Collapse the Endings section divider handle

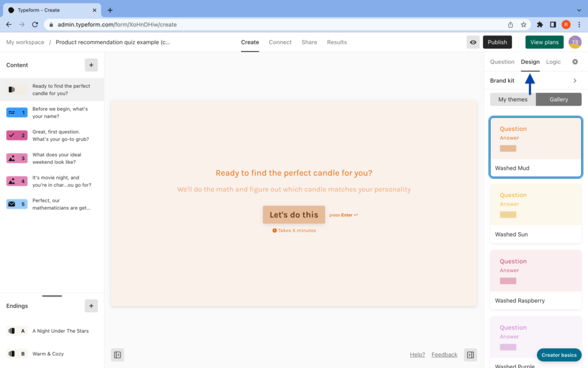(x=52, y=295)
